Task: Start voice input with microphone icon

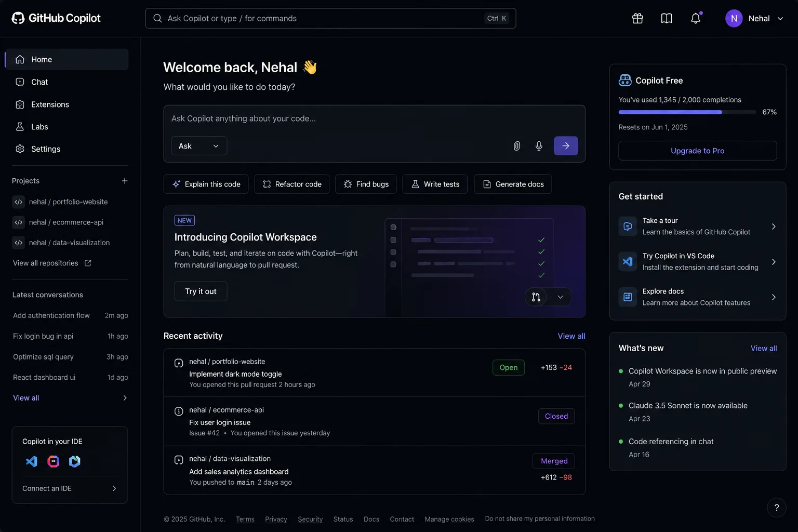Action: click(539, 146)
